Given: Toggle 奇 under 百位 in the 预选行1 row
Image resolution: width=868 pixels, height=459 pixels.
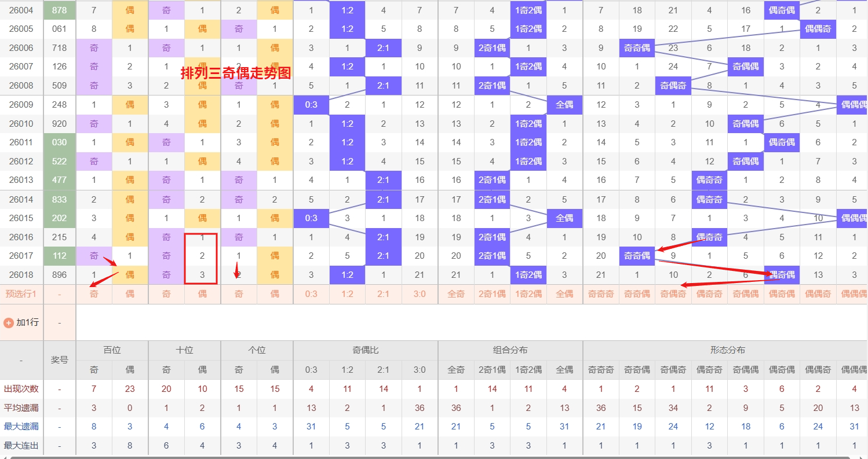Looking at the screenshot, I should click(94, 294).
